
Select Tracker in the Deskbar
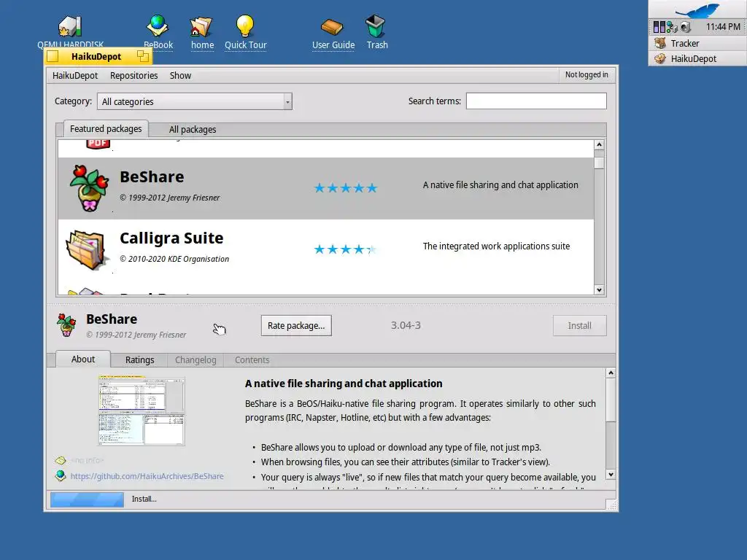pyautogui.click(x=697, y=43)
